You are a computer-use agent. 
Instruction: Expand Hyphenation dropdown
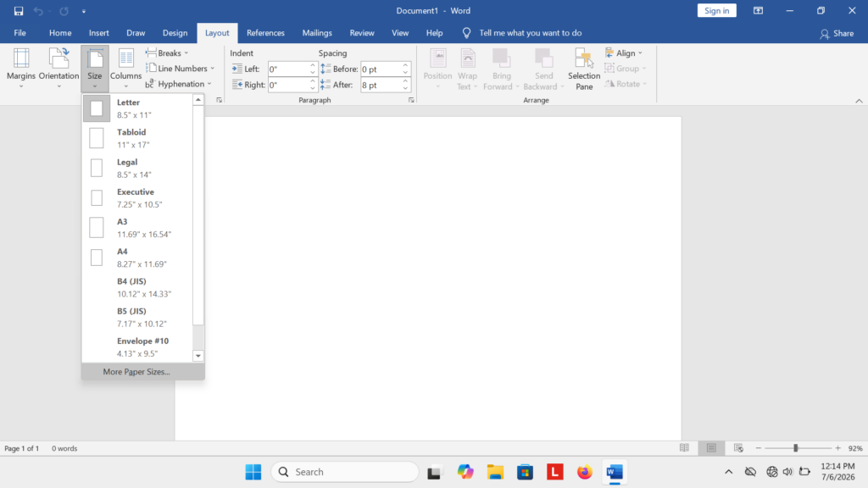pos(179,84)
